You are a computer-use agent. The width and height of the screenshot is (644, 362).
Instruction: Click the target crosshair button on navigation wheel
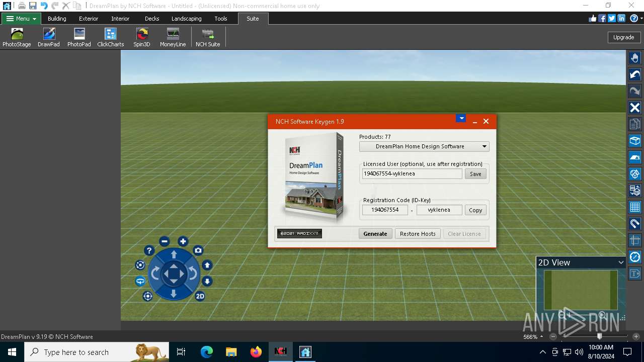point(147,296)
